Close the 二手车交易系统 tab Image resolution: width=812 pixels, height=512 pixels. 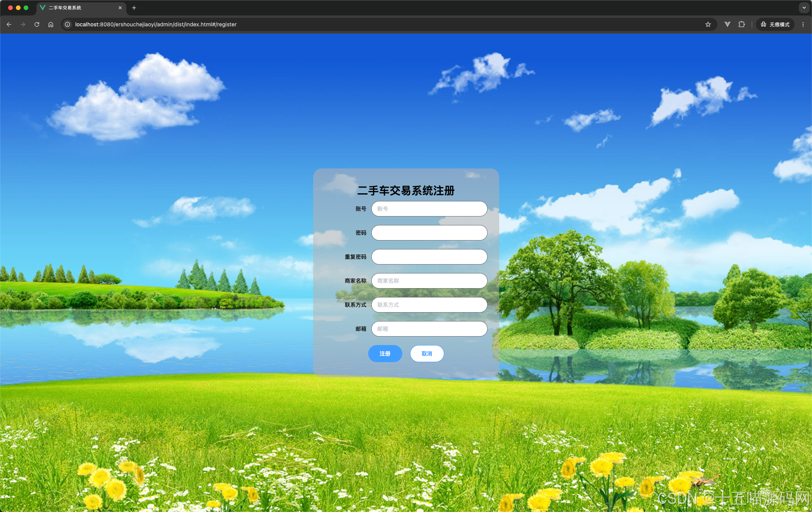click(x=120, y=8)
